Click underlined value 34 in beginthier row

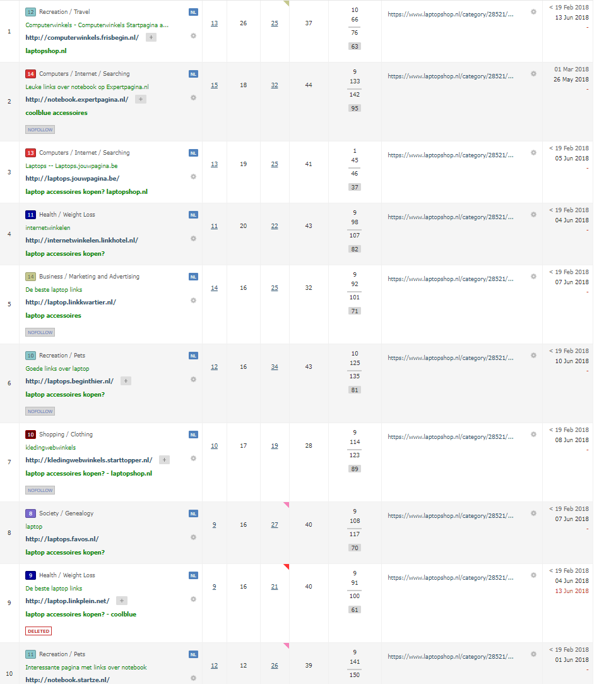tap(275, 367)
